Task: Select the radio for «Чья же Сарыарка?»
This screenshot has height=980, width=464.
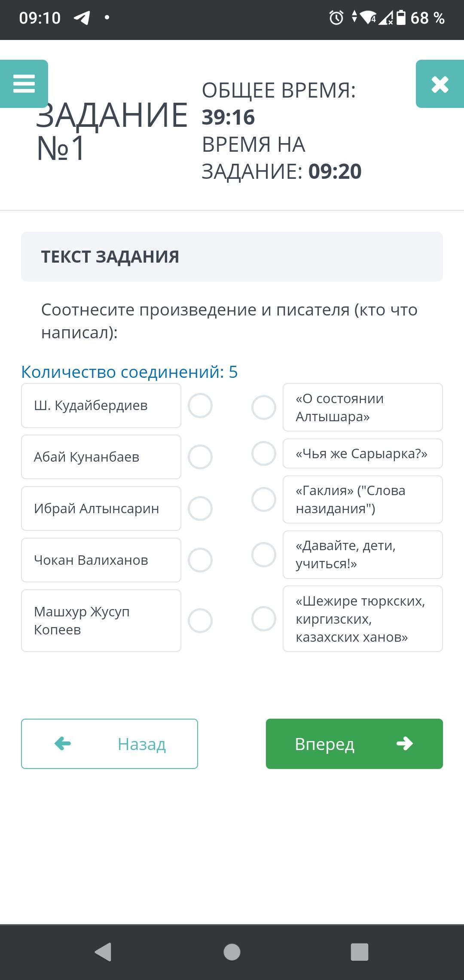Action: [x=263, y=453]
